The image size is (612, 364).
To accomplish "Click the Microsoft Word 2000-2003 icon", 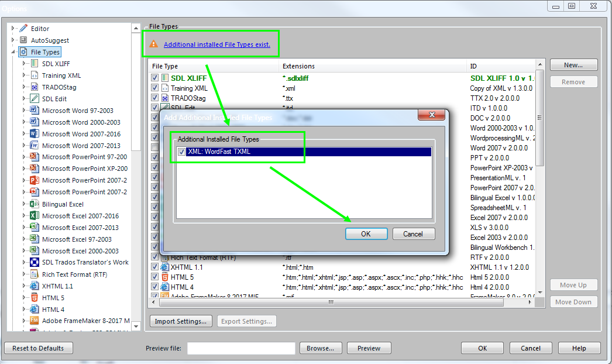I will (35, 122).
